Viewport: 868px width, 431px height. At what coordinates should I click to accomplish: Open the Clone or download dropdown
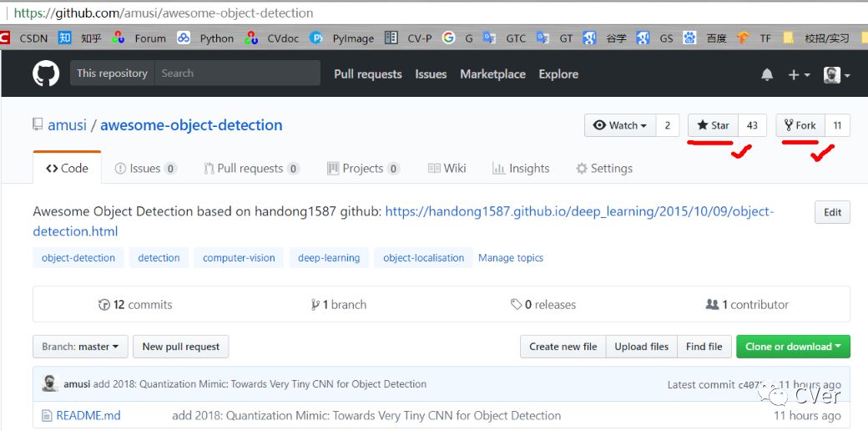coord(793,347)
